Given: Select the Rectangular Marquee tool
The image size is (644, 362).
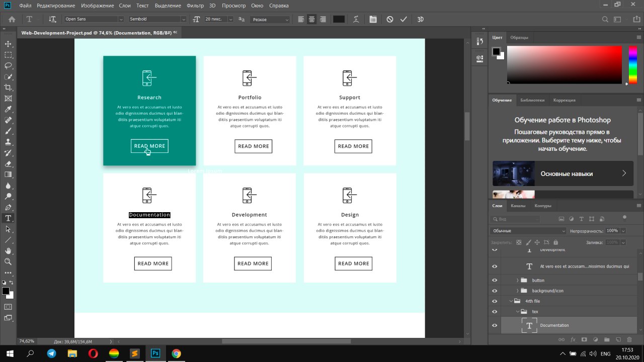Looking at the screenshot, I should click(8, 55).
